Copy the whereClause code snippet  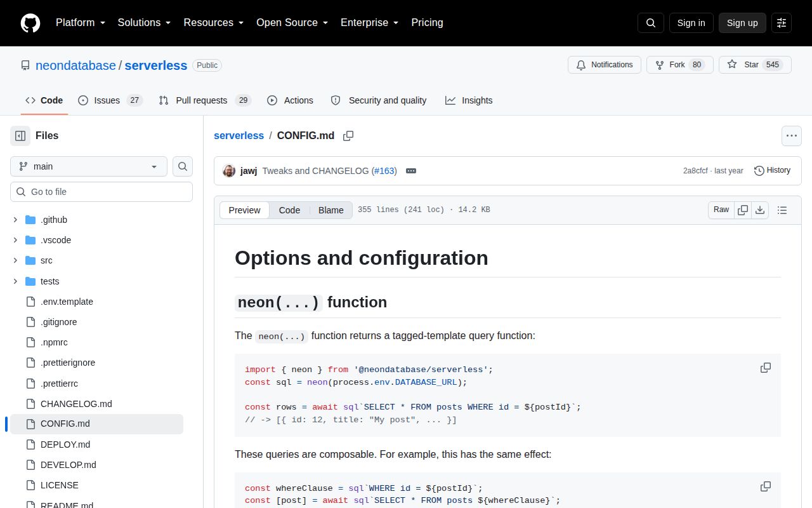pyautogui.click(x=766, y=486)
